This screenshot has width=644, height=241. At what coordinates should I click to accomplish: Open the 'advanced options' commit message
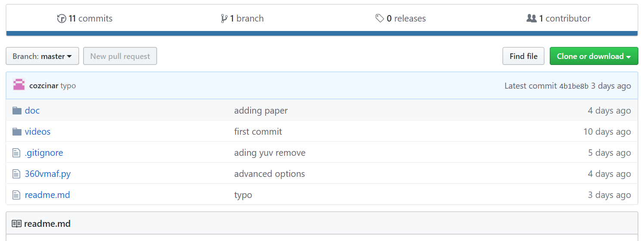269,174
